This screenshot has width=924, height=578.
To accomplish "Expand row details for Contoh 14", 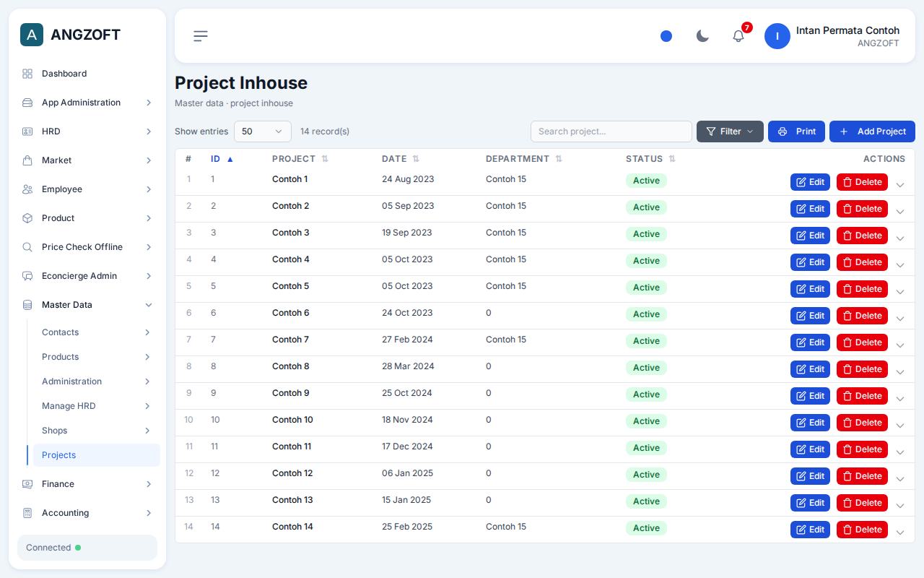I will tap(900, 532).
